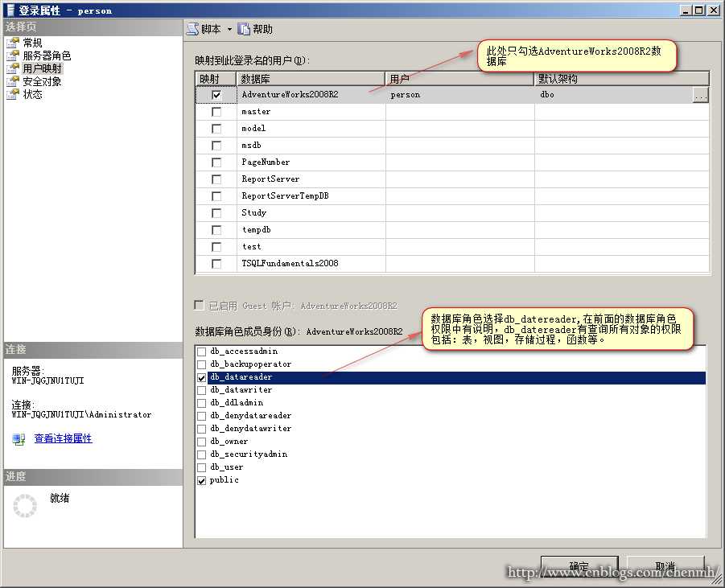Click the 数据库 column header
The width and height of the screenshot is (725, 588).
coord(311,79)
